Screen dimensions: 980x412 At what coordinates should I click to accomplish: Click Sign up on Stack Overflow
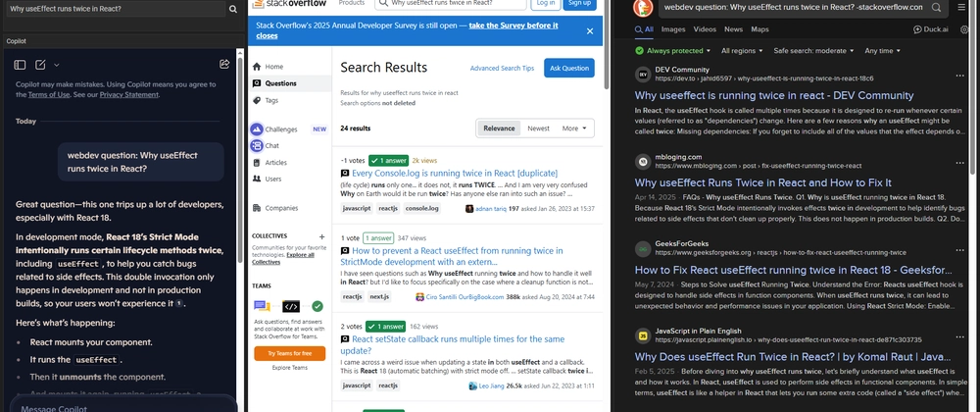tap(579, 4)
